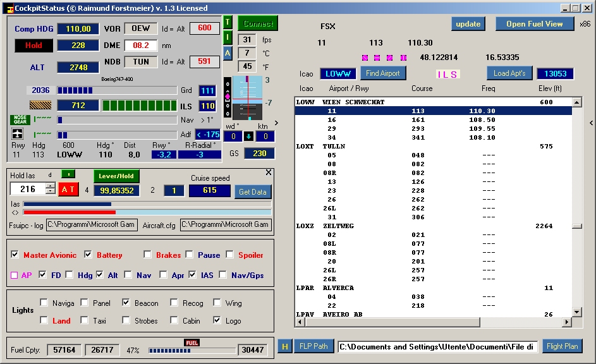
Task: Enable Brakes checkbox
Action: (147, 254)
